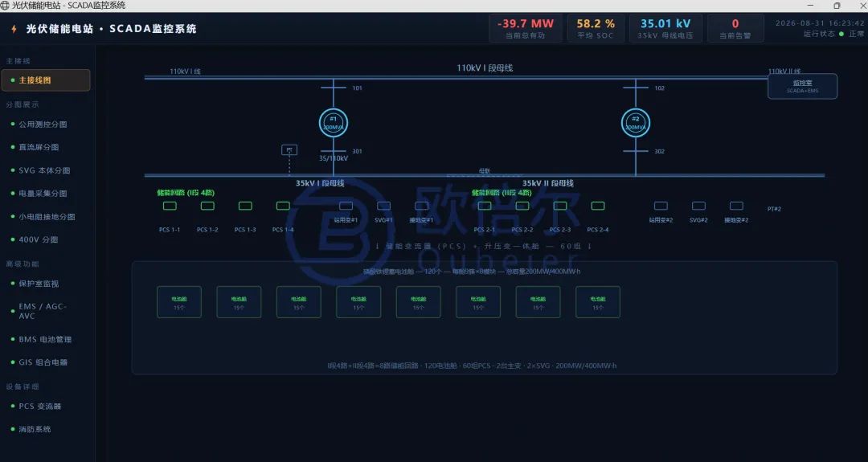Click the SVG#2 feeder box
Screen dimensions: 868x462
pyautogui.click(x=698, y=206)
